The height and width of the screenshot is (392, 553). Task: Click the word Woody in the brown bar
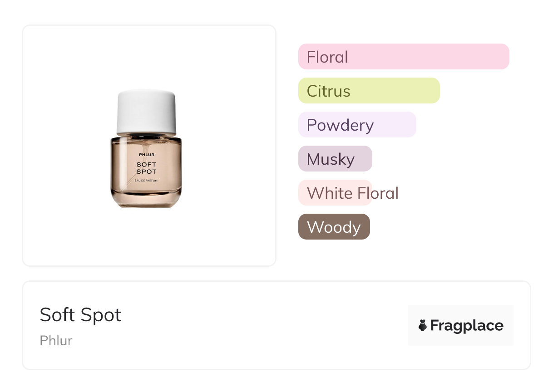pyautogui.click(x=334, y=227)
